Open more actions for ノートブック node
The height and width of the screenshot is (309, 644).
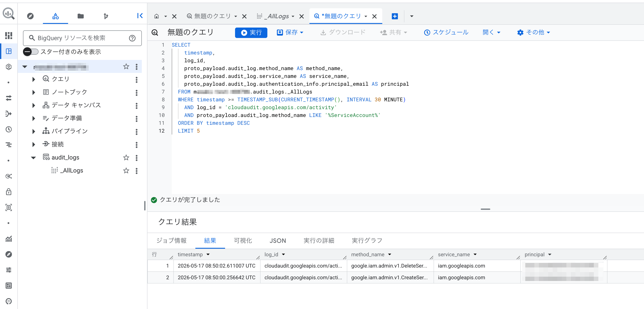click(137, 93)
